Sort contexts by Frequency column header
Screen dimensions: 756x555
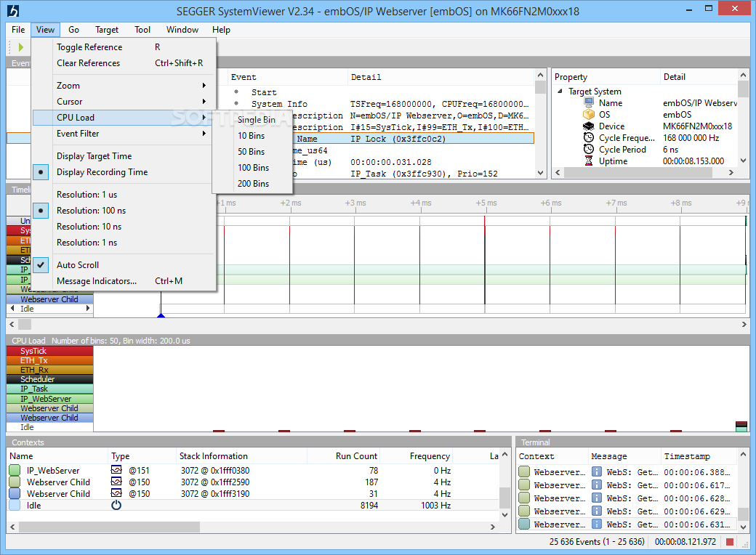(416, 455)
